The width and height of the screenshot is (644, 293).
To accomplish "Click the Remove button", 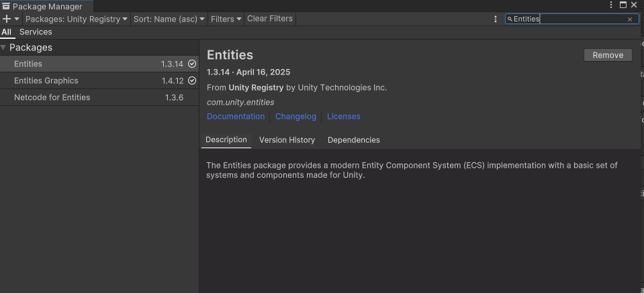I will [608, 56].
